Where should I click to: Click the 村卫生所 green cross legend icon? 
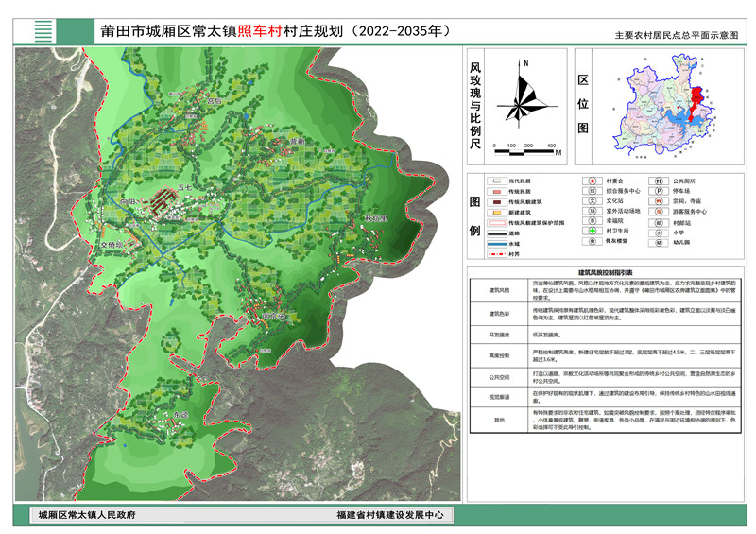[x=592, y=232]
